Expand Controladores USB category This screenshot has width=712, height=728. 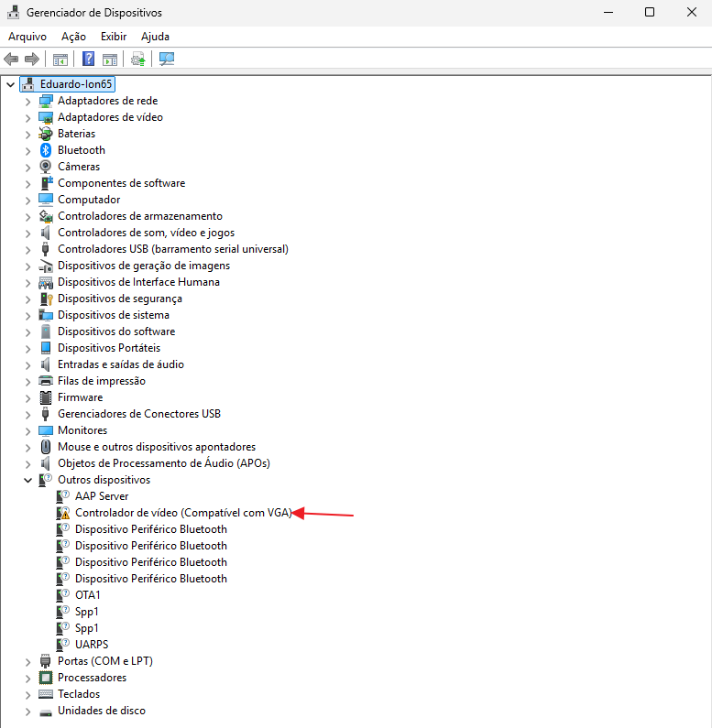point(27,250)
